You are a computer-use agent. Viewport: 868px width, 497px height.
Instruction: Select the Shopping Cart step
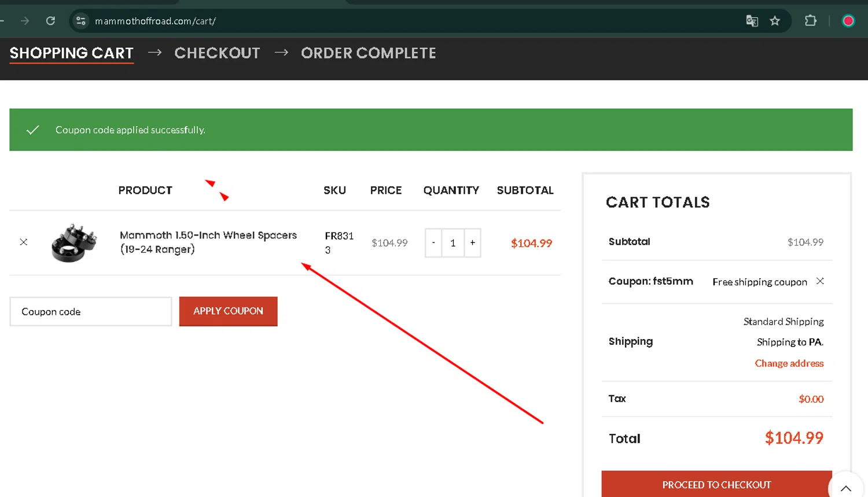tap(72, 53)
